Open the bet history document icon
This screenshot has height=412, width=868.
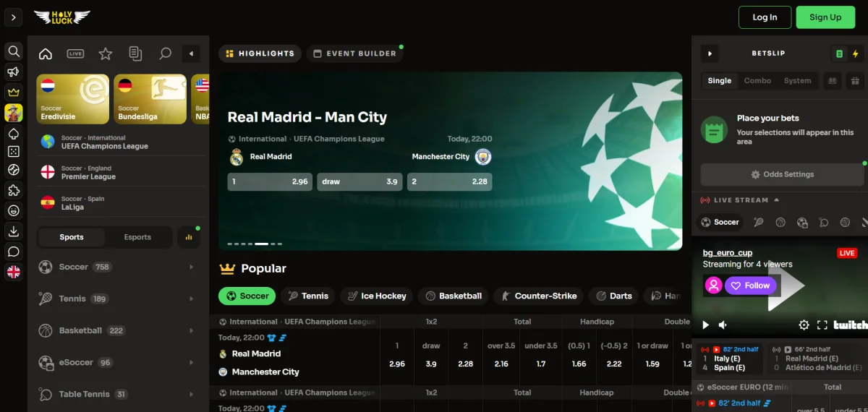coord(135,53)
